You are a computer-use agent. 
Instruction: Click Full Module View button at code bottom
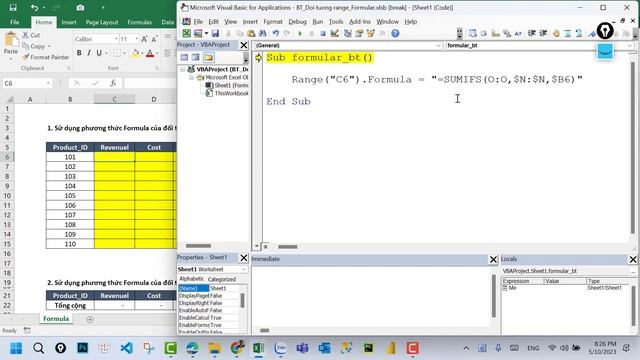(265, 246)
